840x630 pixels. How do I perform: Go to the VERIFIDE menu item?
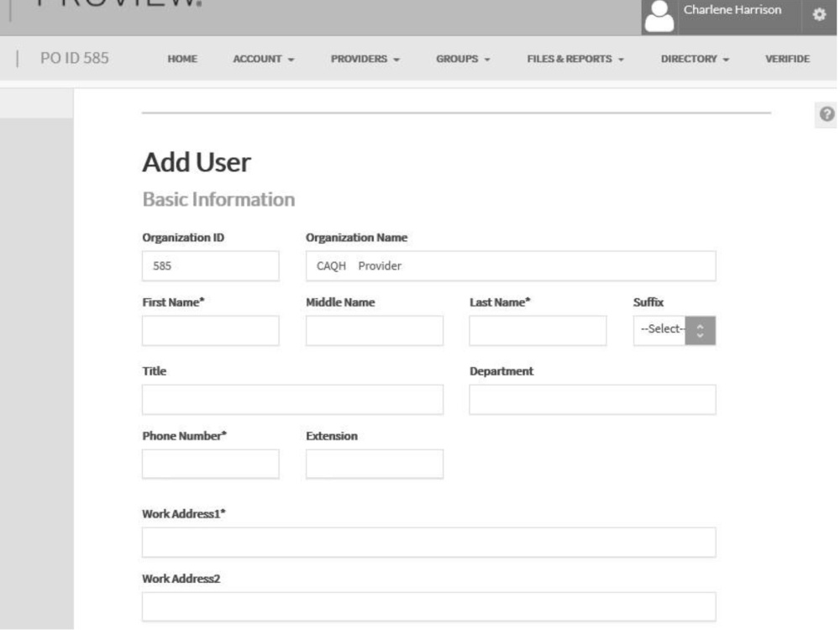click(787, 59)
